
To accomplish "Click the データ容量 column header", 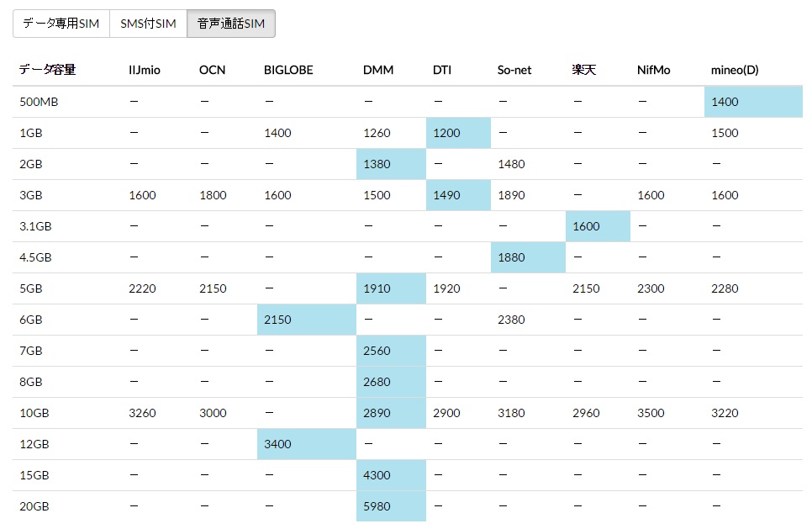I will point(48,70).
